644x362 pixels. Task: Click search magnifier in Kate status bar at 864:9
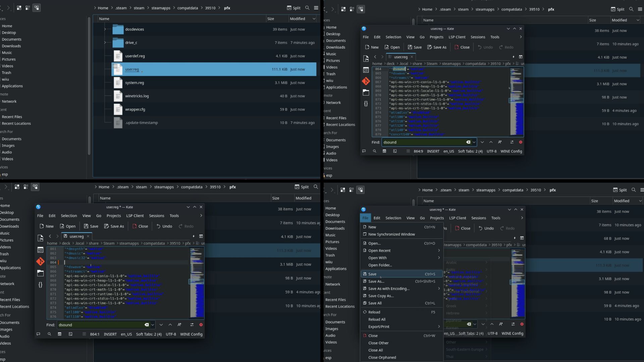click(x=374, y=151)
